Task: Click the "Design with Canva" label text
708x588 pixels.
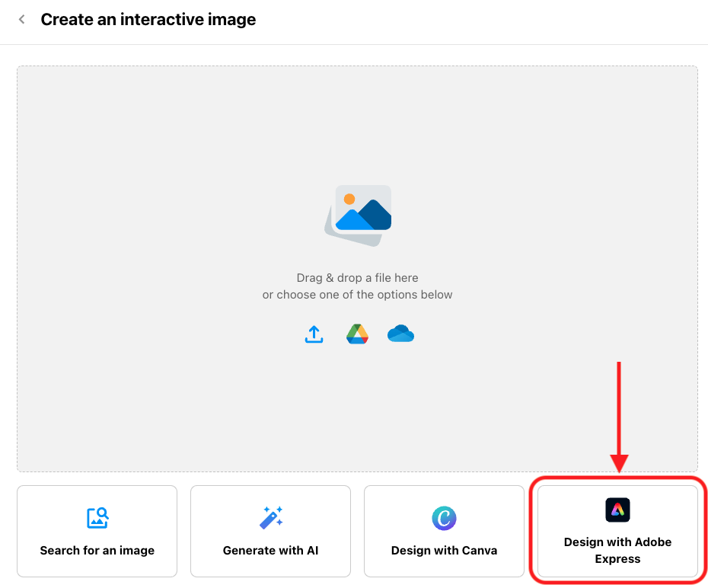Action: coord(444,551)
